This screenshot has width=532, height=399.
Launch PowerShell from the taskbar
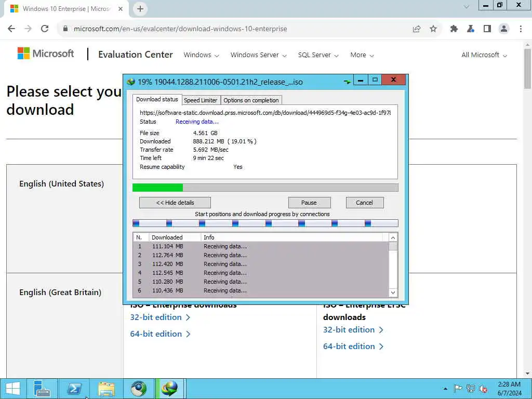point(74,389)
